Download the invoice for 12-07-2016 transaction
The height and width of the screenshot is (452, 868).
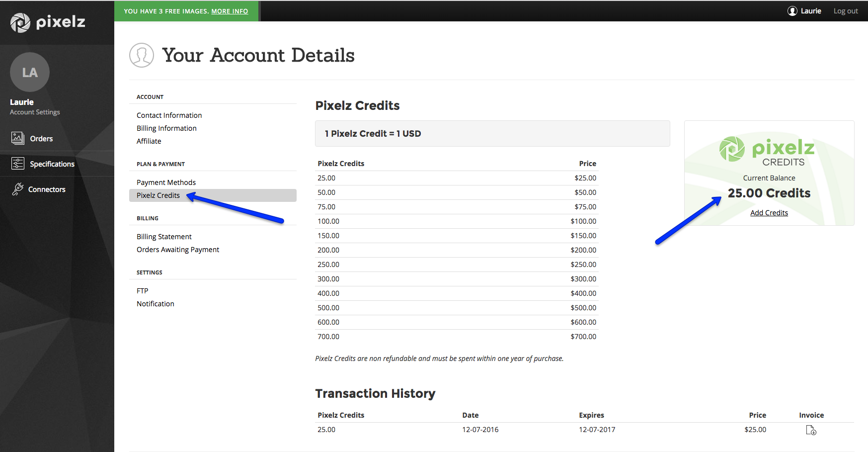[811, 430]
